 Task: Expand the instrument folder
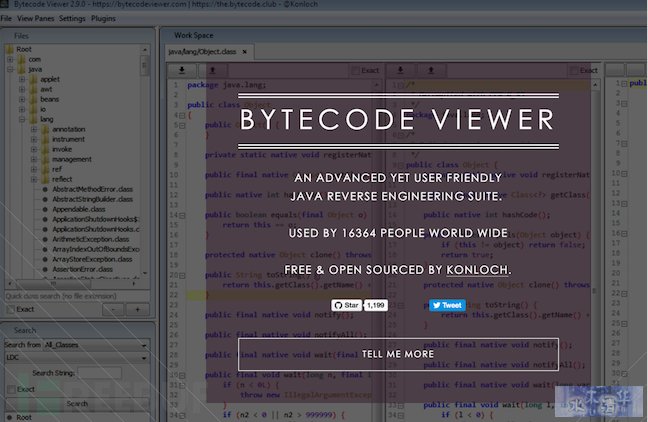coord(34,139)
